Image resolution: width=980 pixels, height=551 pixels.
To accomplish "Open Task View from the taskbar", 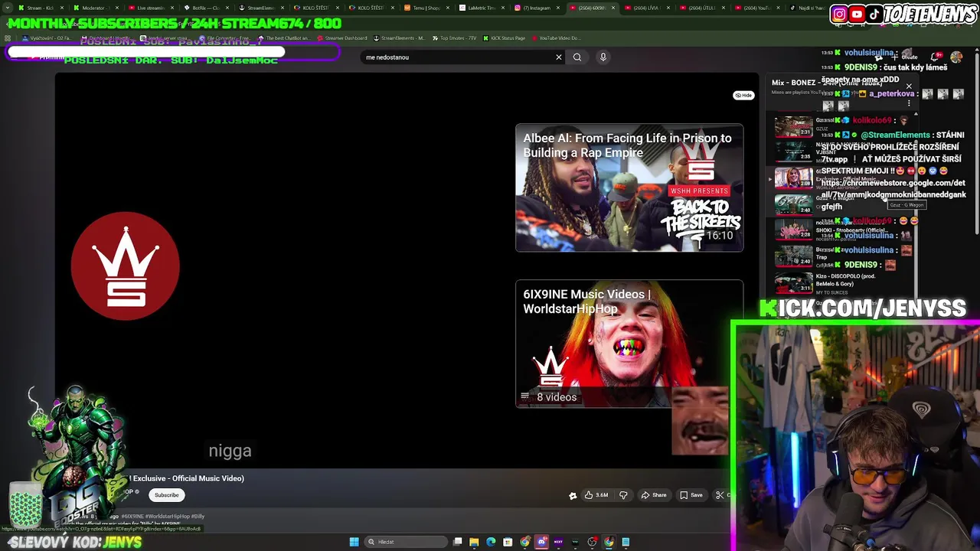I will tap(458, 542).
